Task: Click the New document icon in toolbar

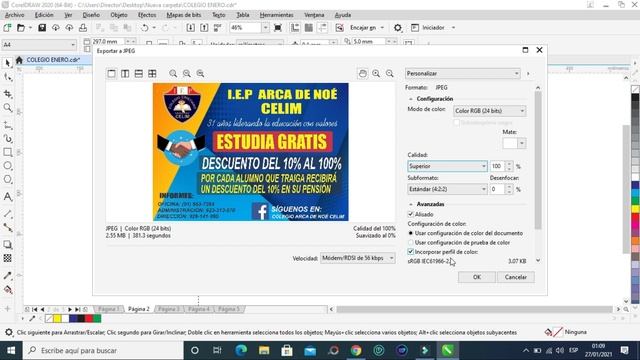Action: tap(7, 28)
